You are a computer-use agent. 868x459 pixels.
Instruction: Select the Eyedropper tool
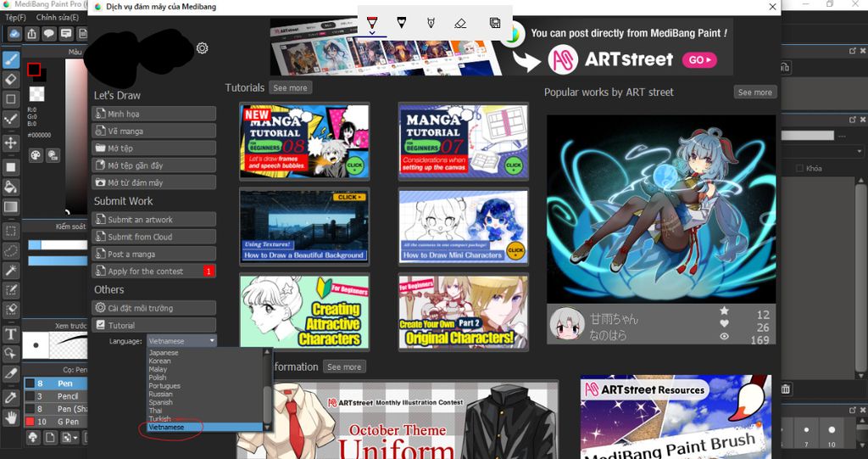pyautogui.click(x=11, y=396)
